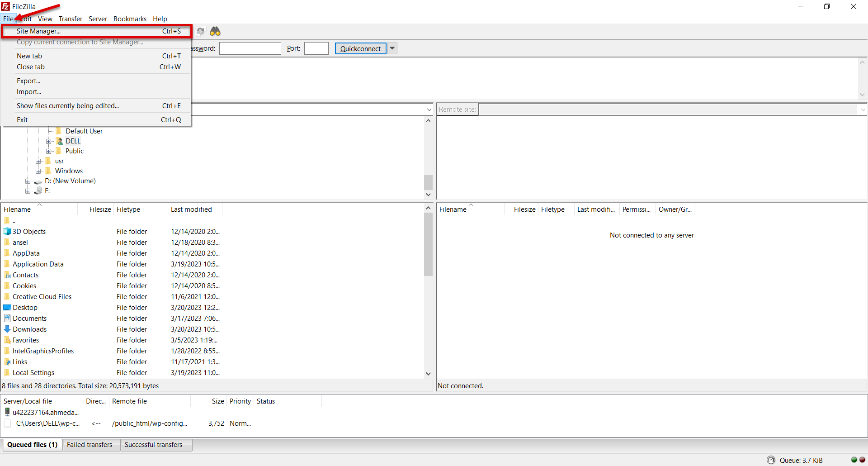Switch to the Successful transfers tab
The height and width of the screenshot is (466, 868).
pos(153,445)
